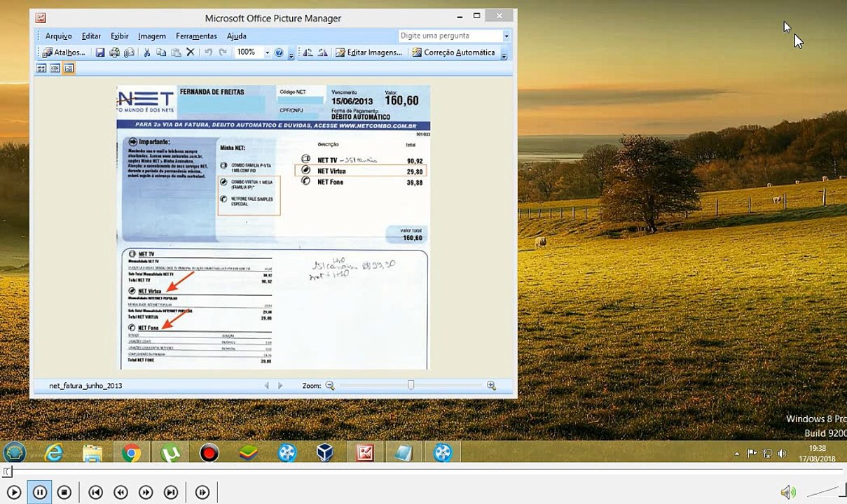
Task: Click the zoom slider handle
Action: pyautogui.click(x=411, y=385)
